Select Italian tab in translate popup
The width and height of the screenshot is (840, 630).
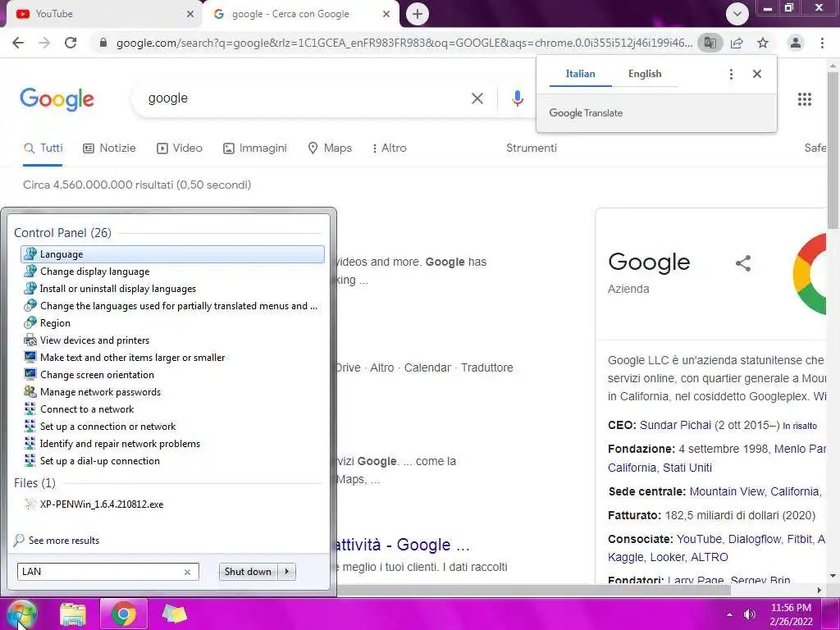point(580,74)
